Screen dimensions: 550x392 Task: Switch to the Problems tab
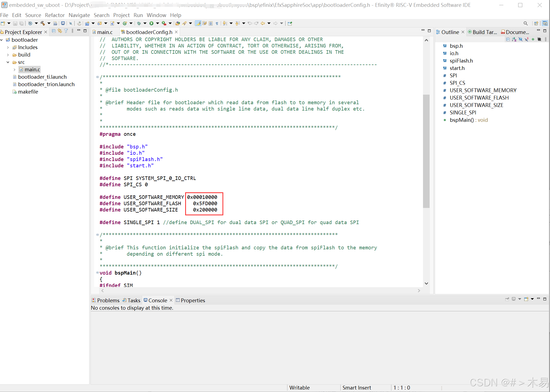106,300
